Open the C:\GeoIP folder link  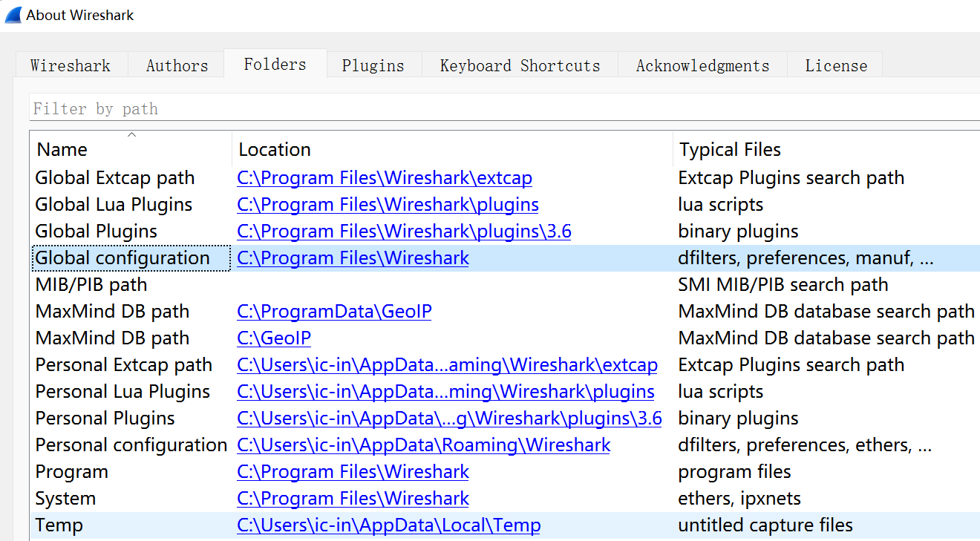(x=274, y=338)
